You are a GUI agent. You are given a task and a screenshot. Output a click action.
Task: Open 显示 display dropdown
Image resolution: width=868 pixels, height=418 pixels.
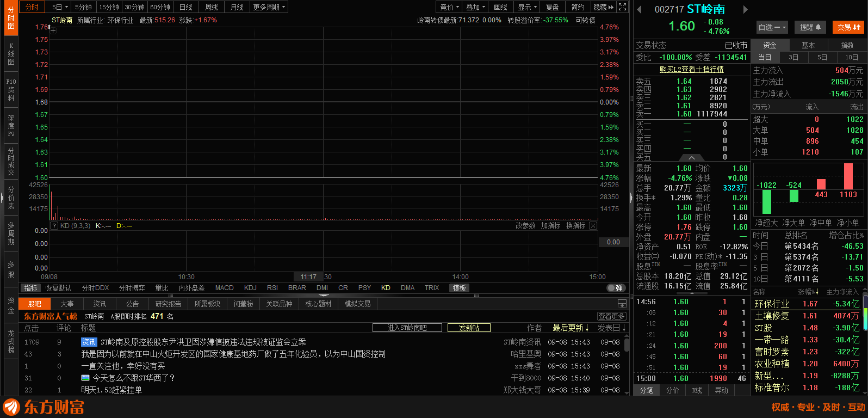pos(528,7)
